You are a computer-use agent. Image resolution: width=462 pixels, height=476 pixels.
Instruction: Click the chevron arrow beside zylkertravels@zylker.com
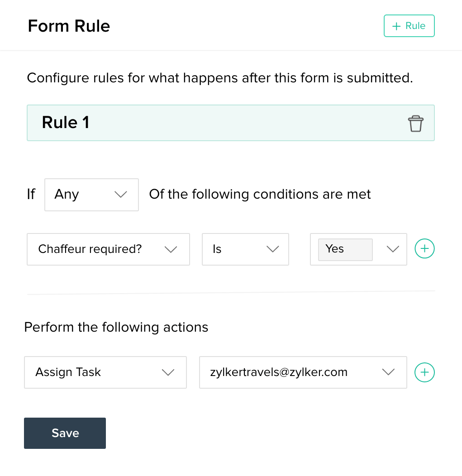click(388, 372)
